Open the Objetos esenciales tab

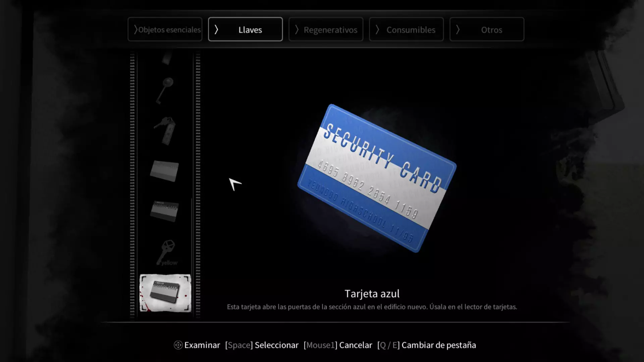[165, 29]
